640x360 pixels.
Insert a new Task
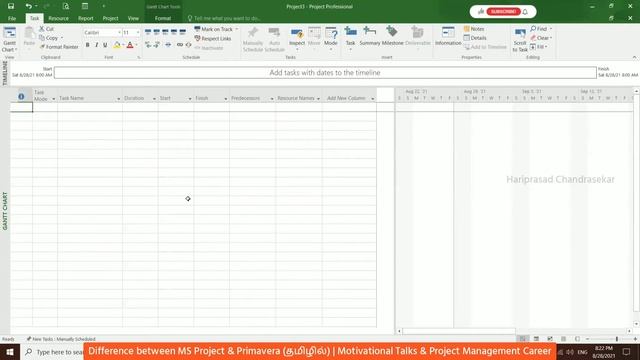point(350,38)
